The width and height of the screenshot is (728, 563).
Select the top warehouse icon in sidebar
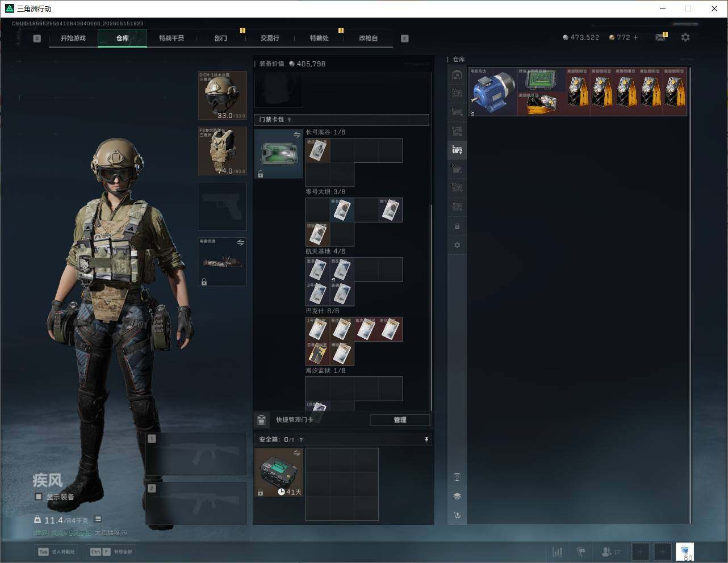(x=457, y=75)
